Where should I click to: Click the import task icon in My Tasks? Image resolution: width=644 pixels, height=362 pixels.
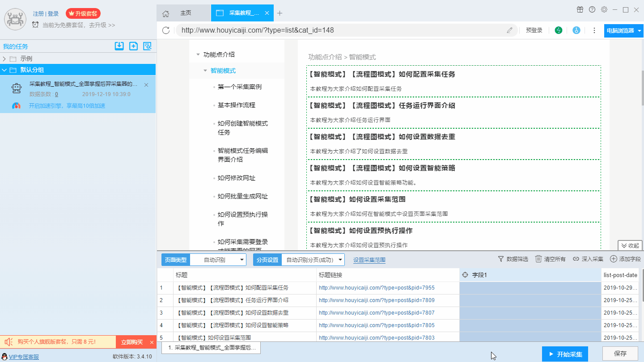(x=119, y=46)
